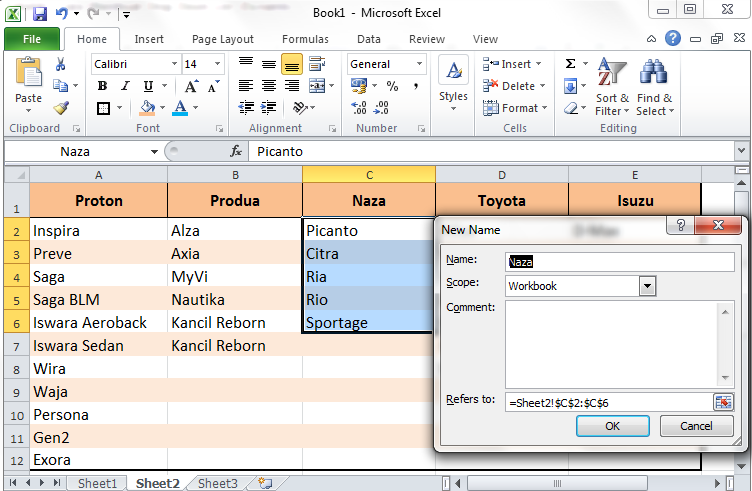Viewport: 752px width, 491px height.
Task: Switch to the Page Layout tab
Action: pyautogui.click(x=223, y=39)
